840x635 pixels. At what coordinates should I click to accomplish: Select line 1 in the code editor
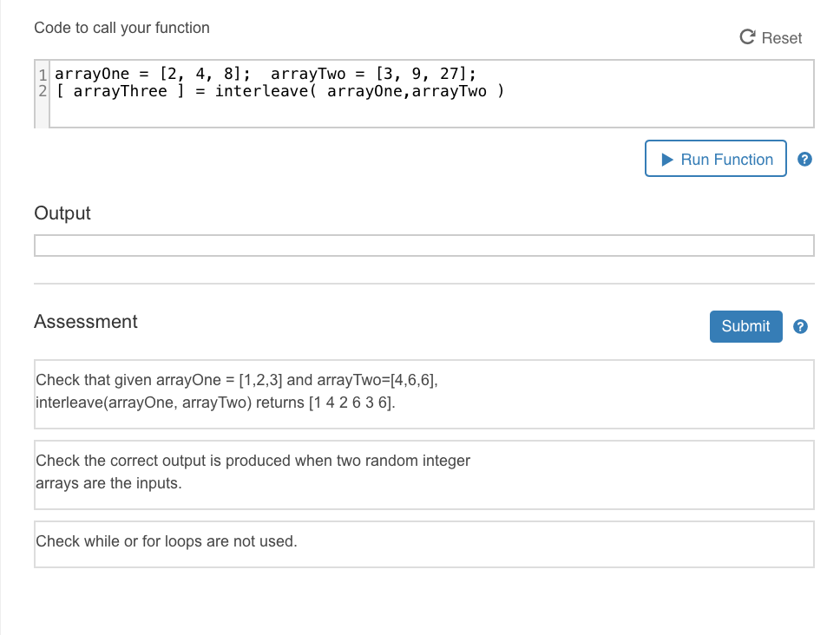260,73
